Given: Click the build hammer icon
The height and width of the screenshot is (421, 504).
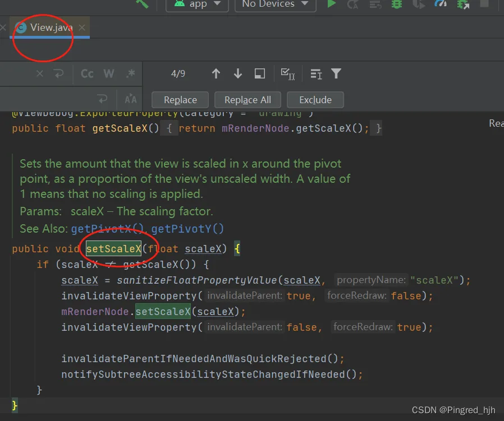Looking at the screenshot, I should click(142, 4).
